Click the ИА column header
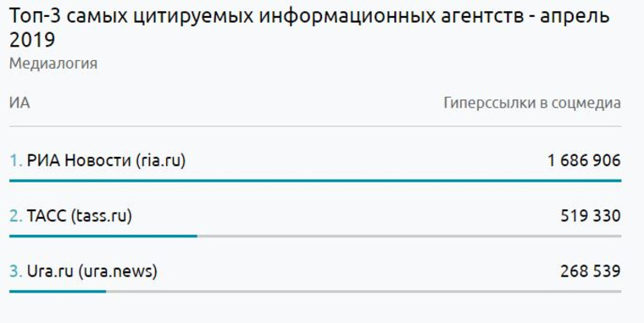The width and height of the screenshot is (644, 323). pyautogui.click(x=19, y=103)
